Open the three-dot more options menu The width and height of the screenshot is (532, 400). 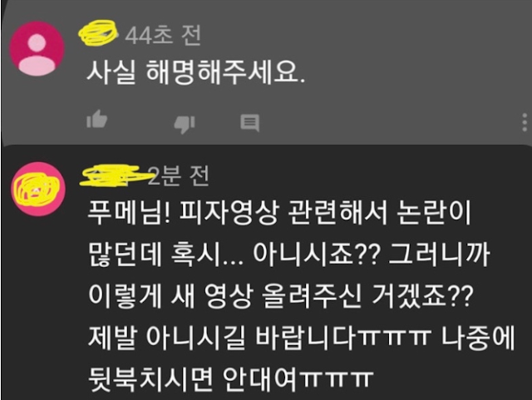(525, 122)
